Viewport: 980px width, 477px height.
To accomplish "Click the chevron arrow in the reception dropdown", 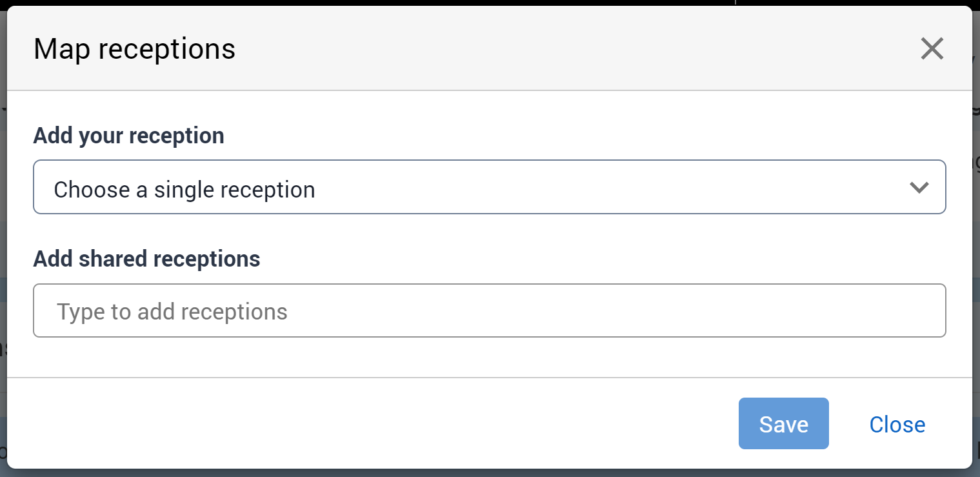I will point(919,187).
